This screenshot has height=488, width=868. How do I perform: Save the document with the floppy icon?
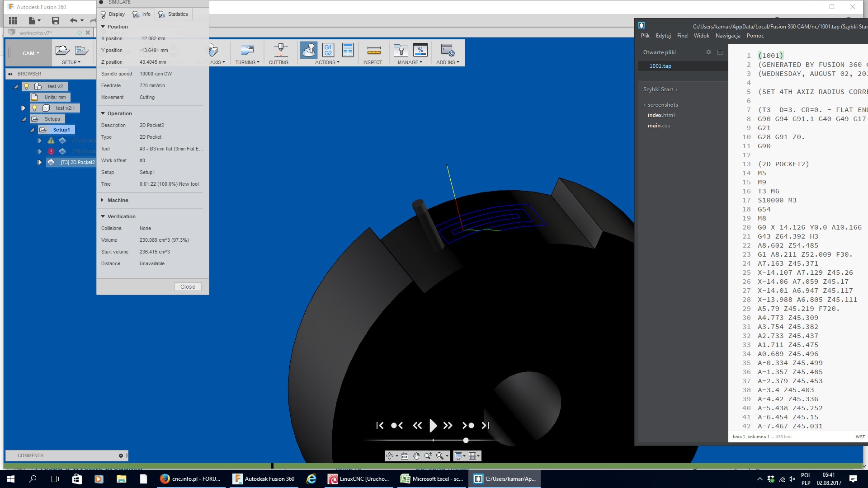56,20
